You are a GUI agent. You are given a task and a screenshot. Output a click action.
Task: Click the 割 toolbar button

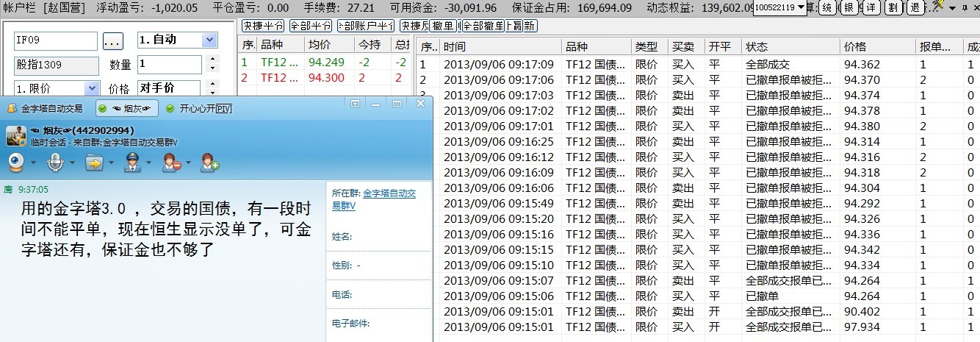pos(892,7)
